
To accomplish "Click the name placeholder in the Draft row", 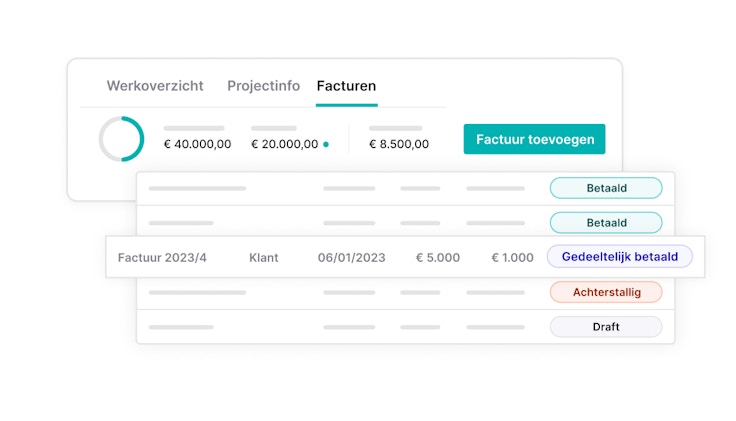I will pyautogui.click(x=181, y=327).
